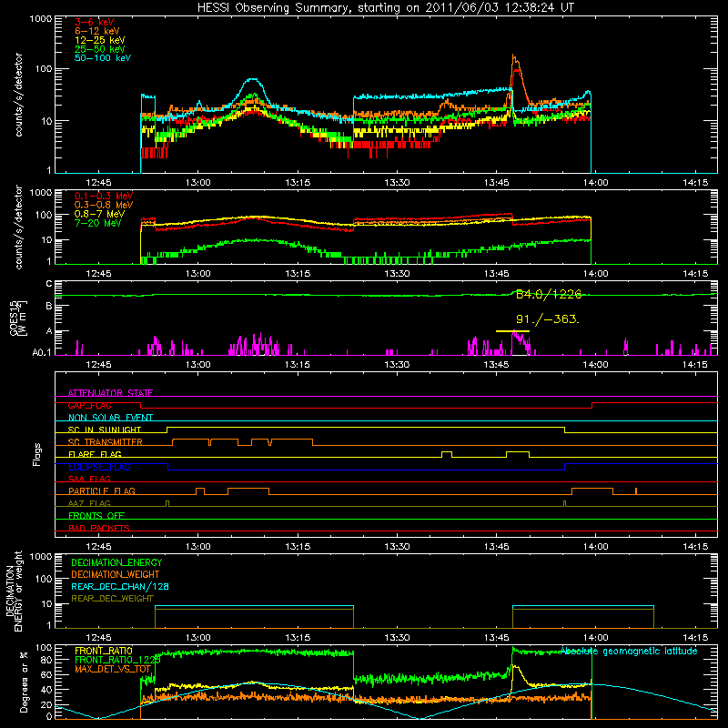Click the FRONT_RATIO_1225 legend label

coord(117,660)
